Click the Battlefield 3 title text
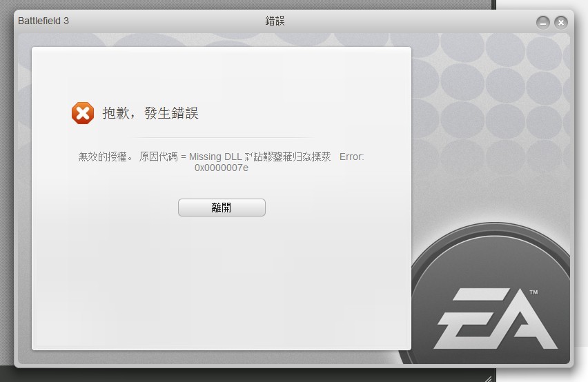Viewport: 588px width, 382px height. pyautogui.click(x=43, y=21)
